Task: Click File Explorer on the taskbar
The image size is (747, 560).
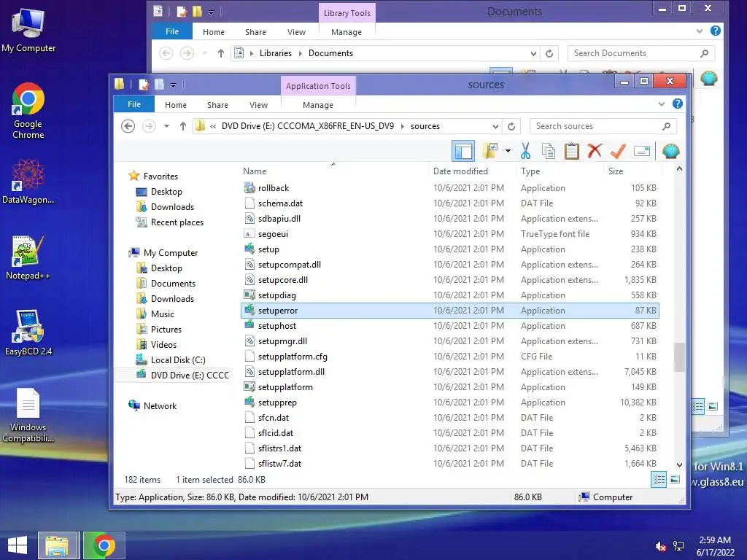Action: pyautogui.click(x=57, y=545)
